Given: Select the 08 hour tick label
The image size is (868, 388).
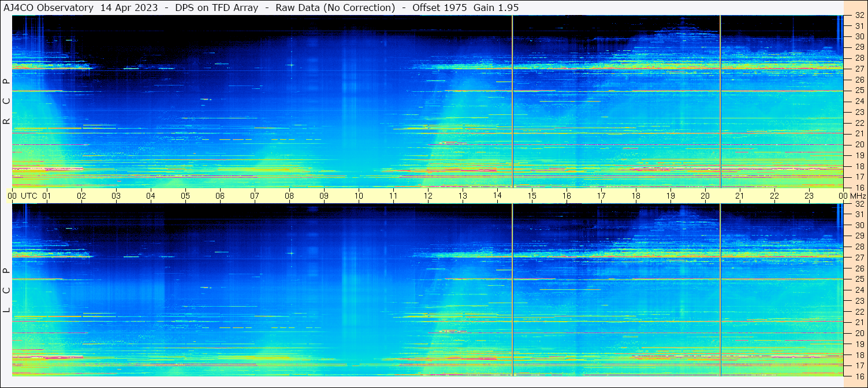Looking at the screenshot, I should click(x=289, y=196).
